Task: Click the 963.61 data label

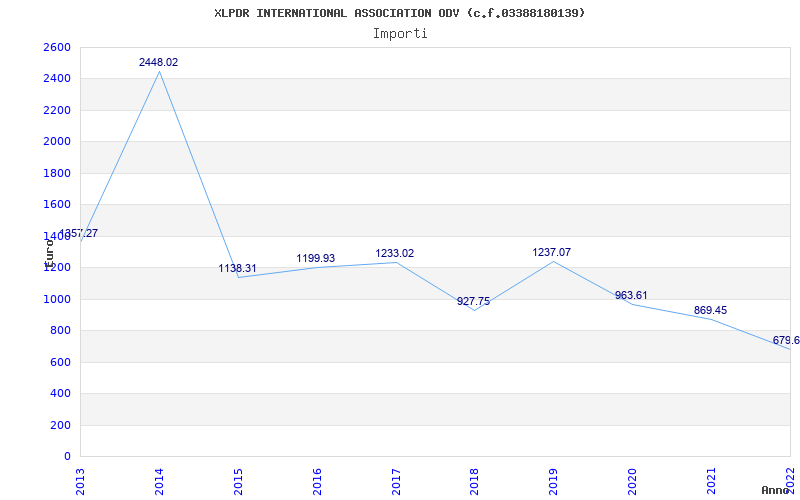Action: pos(630,295)
